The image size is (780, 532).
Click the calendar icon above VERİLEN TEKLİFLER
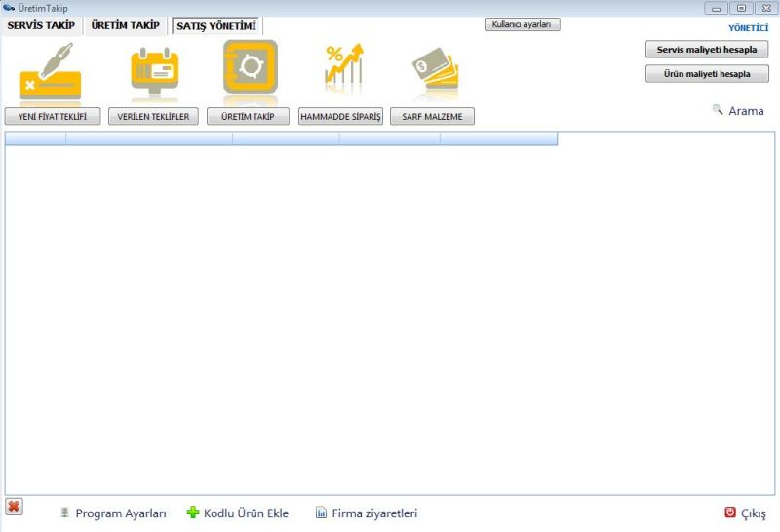[155, 71]
